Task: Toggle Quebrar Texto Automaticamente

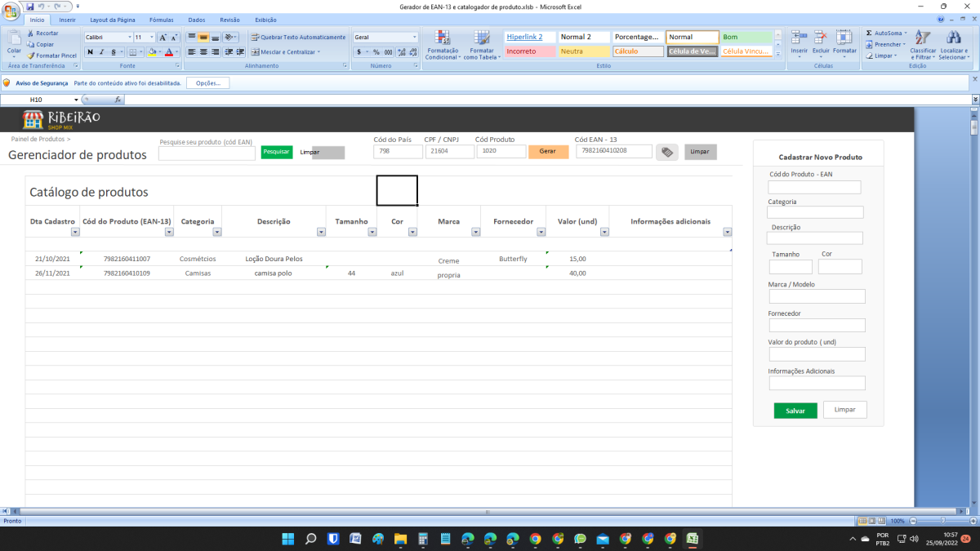Action: [297, 38]
